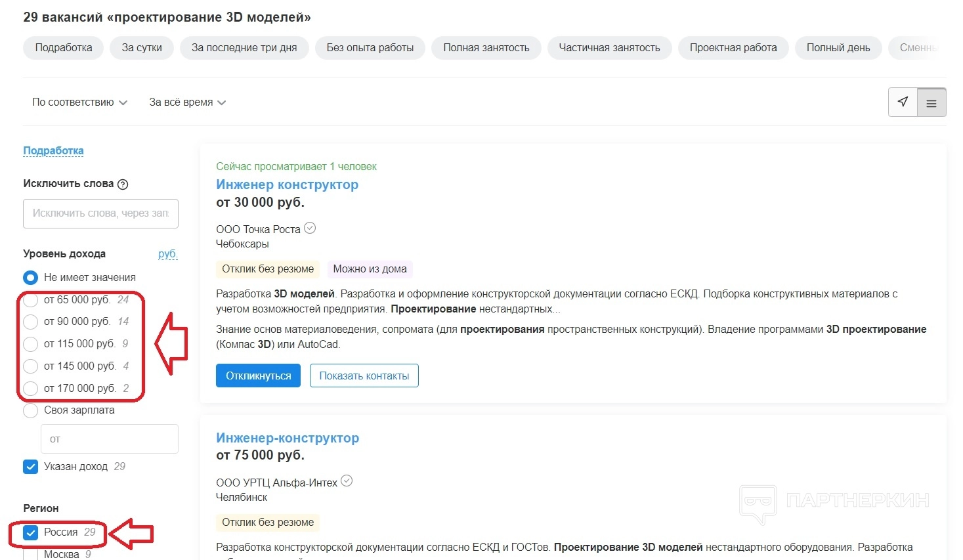Open the 'Инженер конструктор' vacancy link

[x=287, y=184]
